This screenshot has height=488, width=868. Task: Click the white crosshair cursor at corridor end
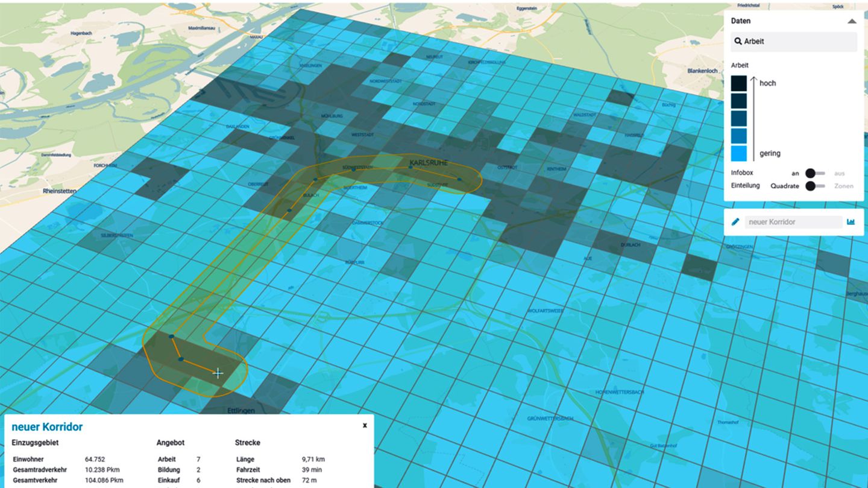[218, 373]
